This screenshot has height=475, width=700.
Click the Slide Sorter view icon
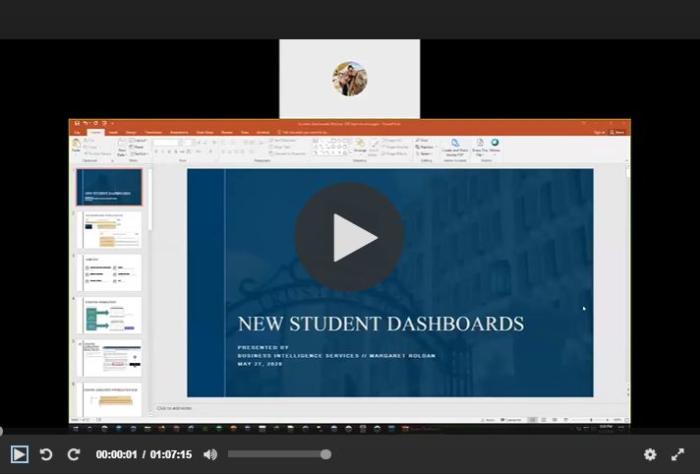click(543, 420)
